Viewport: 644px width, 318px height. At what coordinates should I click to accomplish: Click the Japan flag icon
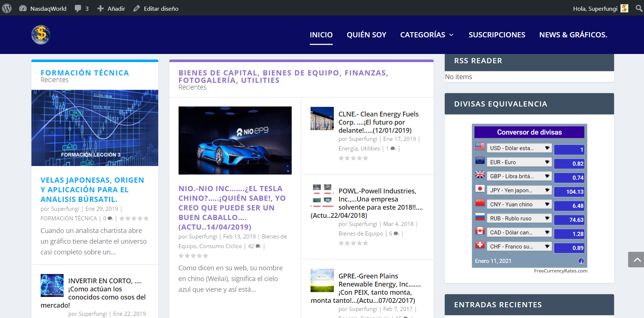480,189
